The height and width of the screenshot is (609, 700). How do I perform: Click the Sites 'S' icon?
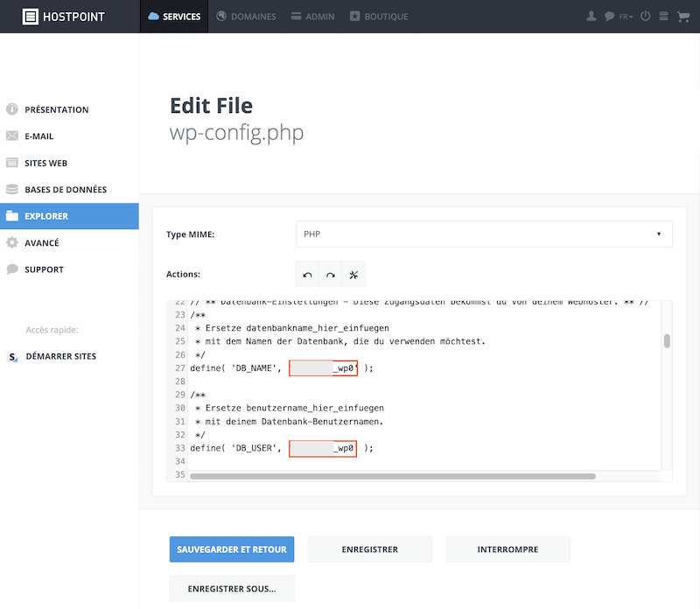pos(13,357)
